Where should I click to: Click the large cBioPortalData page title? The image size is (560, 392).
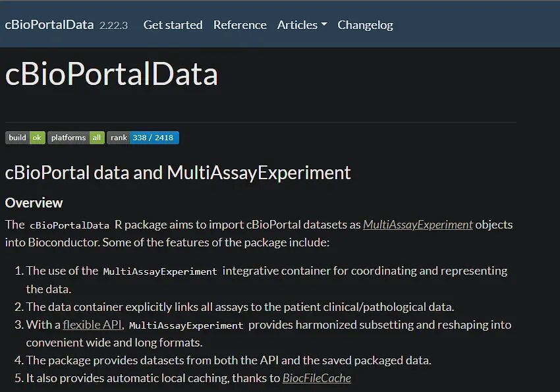[111, 74]
